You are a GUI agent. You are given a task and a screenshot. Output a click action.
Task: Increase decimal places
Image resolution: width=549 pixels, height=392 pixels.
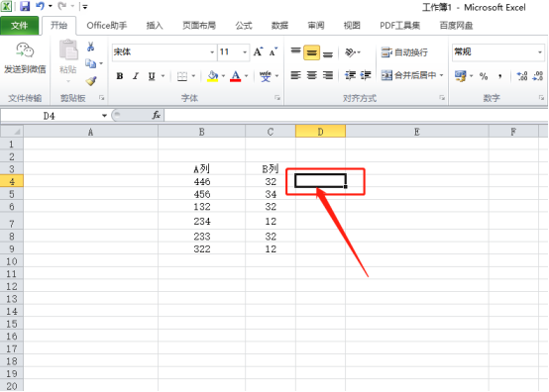(522, 76)
